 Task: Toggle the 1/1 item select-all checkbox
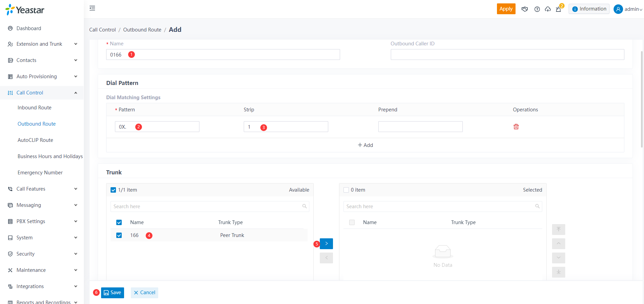(x=113, y=190)
